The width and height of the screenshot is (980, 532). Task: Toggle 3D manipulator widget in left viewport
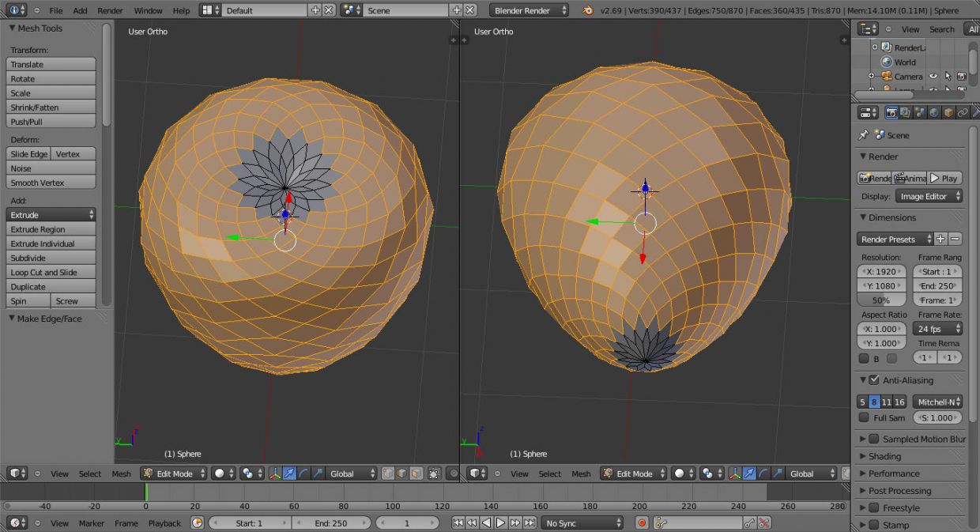point(275,474)
